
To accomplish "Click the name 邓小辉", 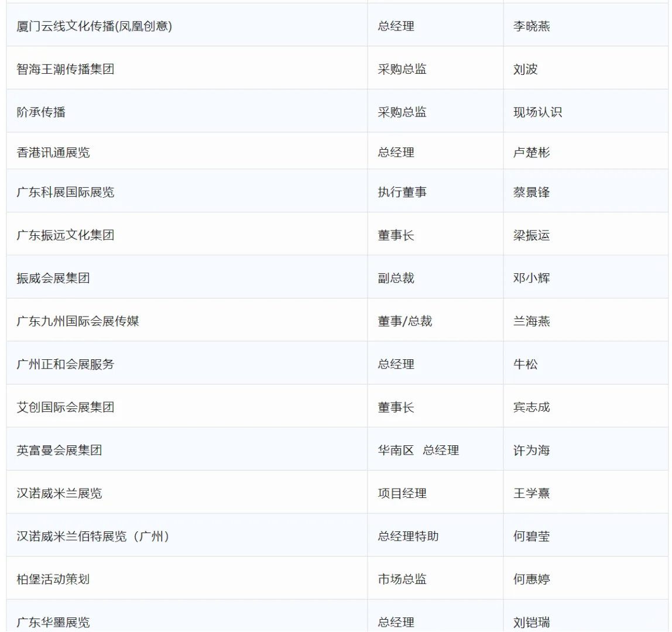I will 532,278.
